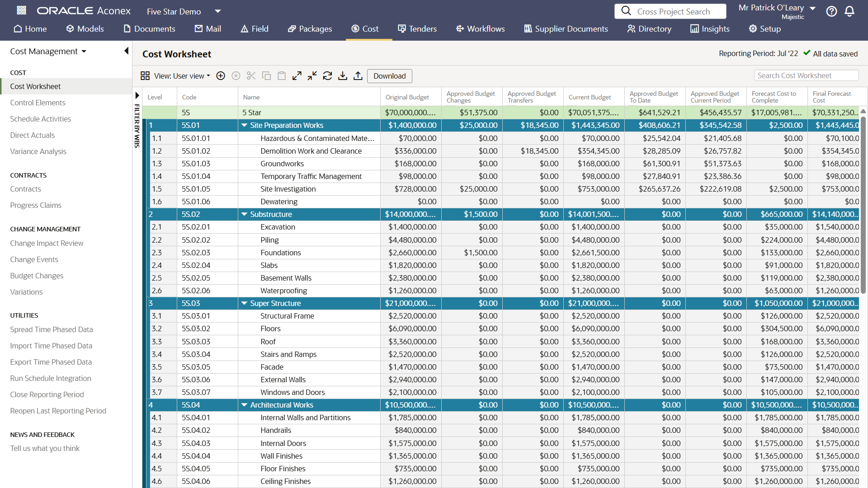
Task: Click the export (up arrow) icon
Action: tap(358, 76)
